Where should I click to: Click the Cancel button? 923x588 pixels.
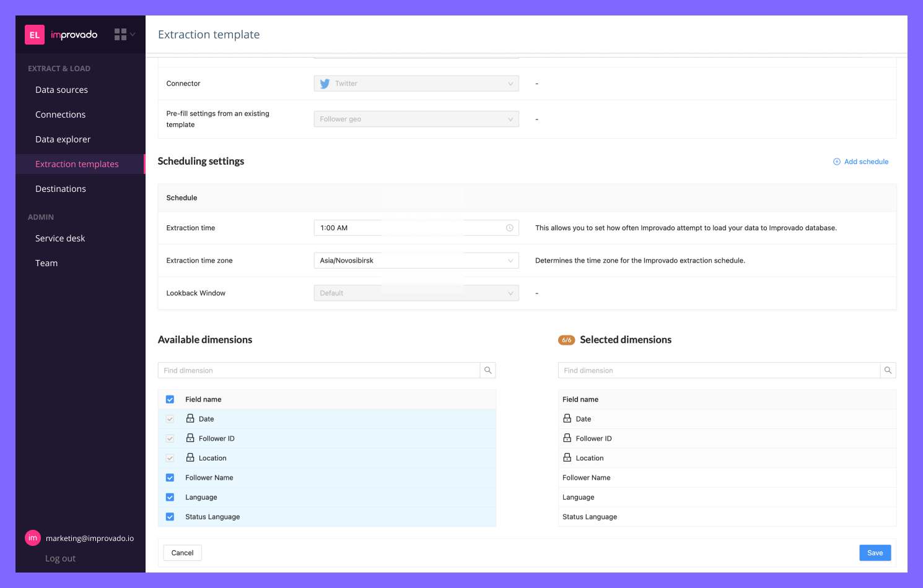[182, 553]
